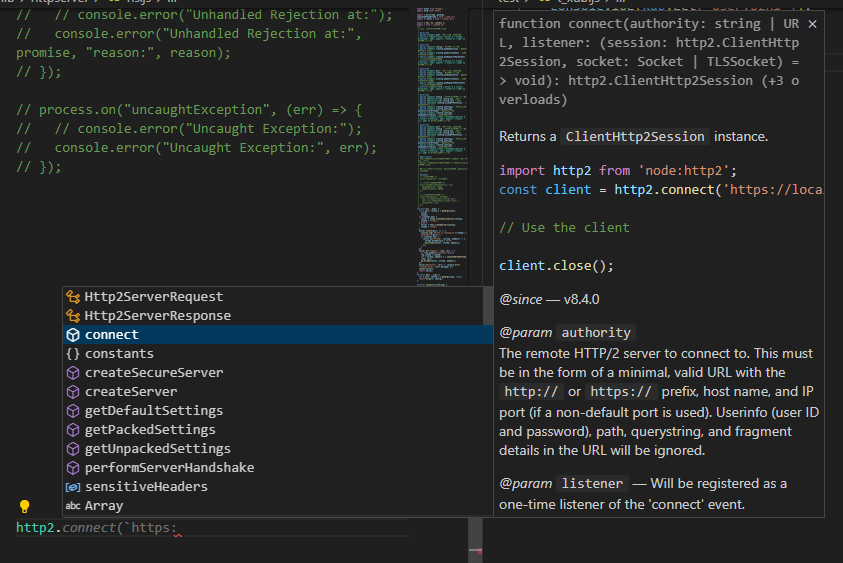Click the Http2ServerRequest class icon
Viewport: 843px width, 563px height.
click(x=73, y=296)
